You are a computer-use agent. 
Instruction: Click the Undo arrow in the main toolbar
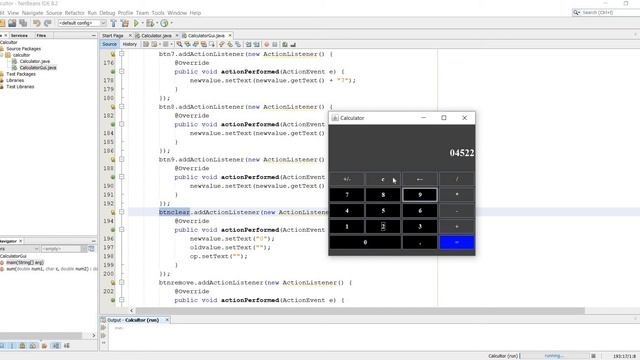(x=37, y=23)
